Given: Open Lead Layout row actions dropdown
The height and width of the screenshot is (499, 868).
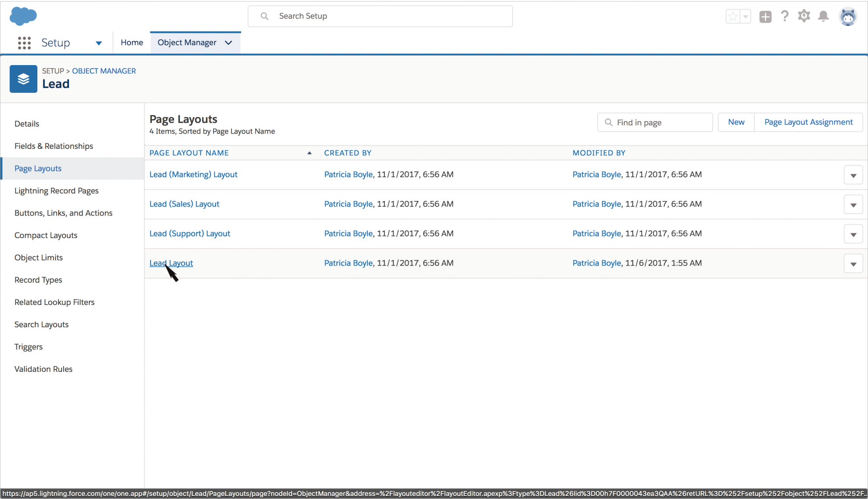Looking at the screenshot, I should click(x=853, y=264).
